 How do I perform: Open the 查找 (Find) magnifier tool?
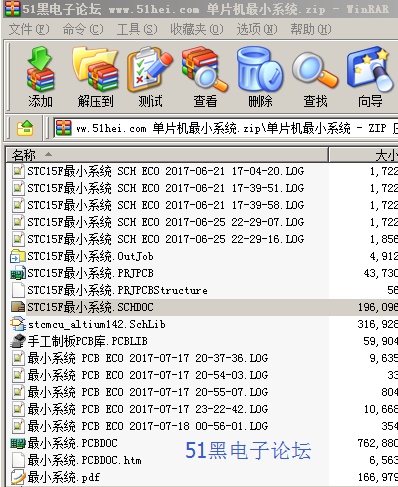pyautogui.click(x=315, y=77)
